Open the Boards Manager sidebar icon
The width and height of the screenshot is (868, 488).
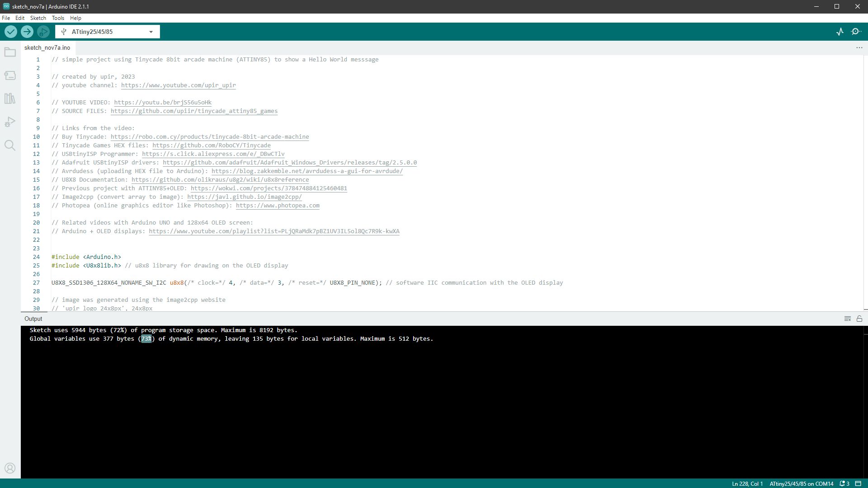pyautogui.click(x=10, y=75)
